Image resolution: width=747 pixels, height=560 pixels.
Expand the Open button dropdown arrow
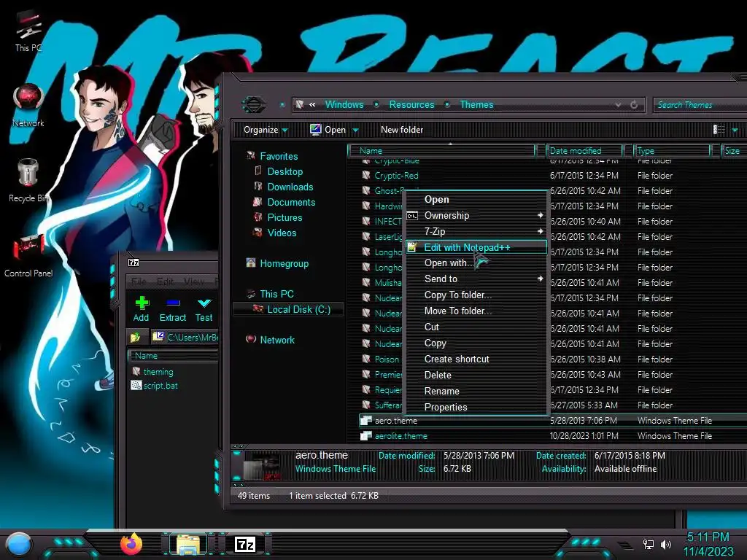click(355, 130)
